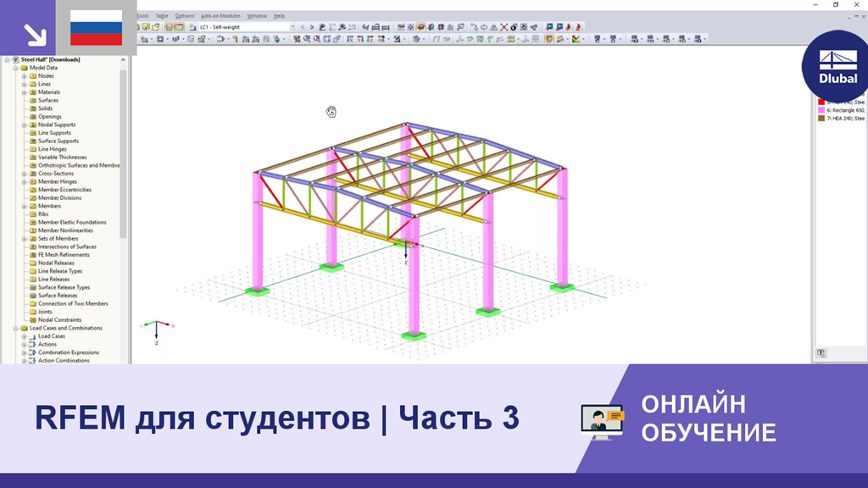Expand the Sets of Members tree node

[x=25, y=238]
